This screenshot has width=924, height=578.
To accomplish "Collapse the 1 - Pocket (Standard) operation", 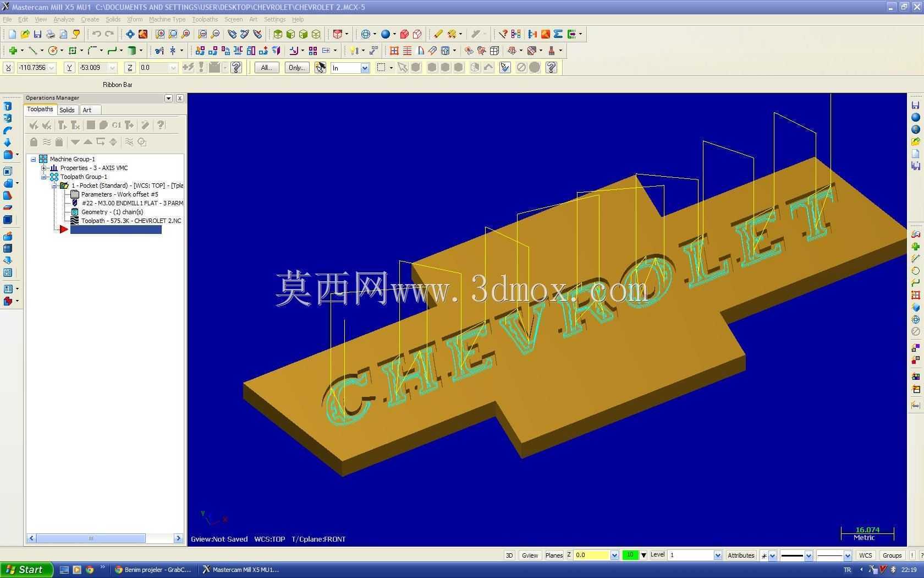I will pyautogui.click(x=54, y=186).
